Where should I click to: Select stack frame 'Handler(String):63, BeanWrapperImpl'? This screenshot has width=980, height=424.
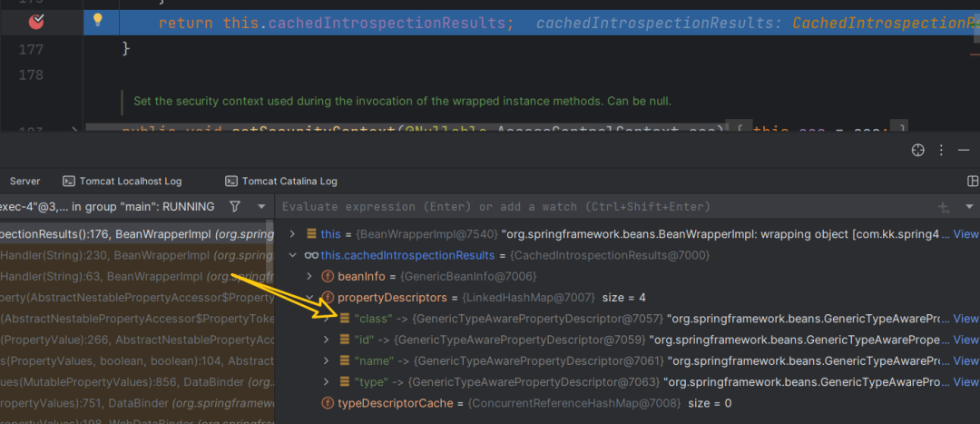[137, 276]
